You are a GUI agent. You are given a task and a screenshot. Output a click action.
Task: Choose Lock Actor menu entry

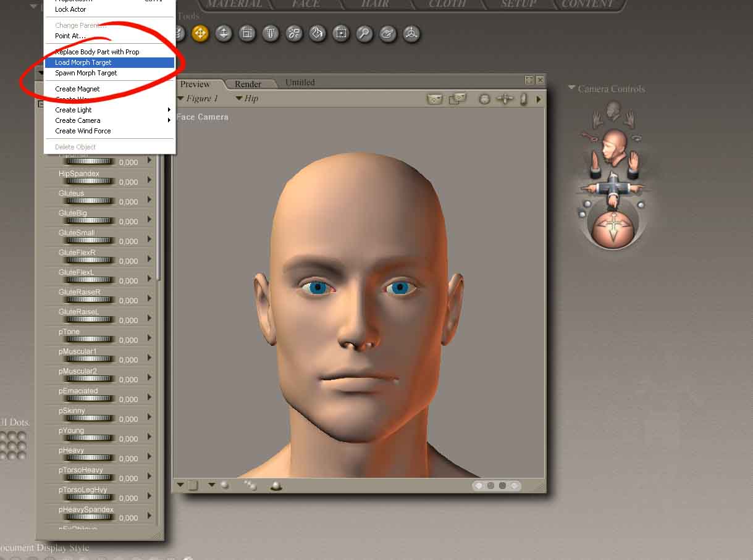(110, 9)
